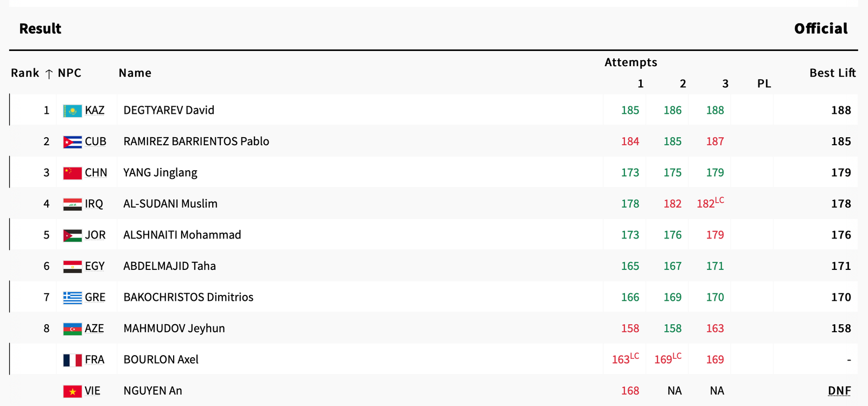Viewport: 868px width, 406px height.
Task: Select athlete DEGTYAREV David
Action: click(169, 111)
